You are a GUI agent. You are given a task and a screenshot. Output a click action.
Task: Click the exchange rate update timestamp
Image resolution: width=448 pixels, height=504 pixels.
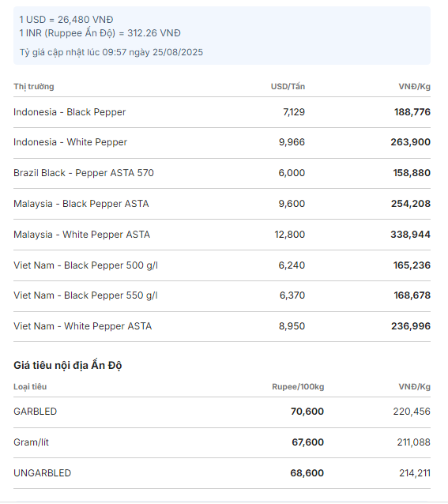(111, 52)
